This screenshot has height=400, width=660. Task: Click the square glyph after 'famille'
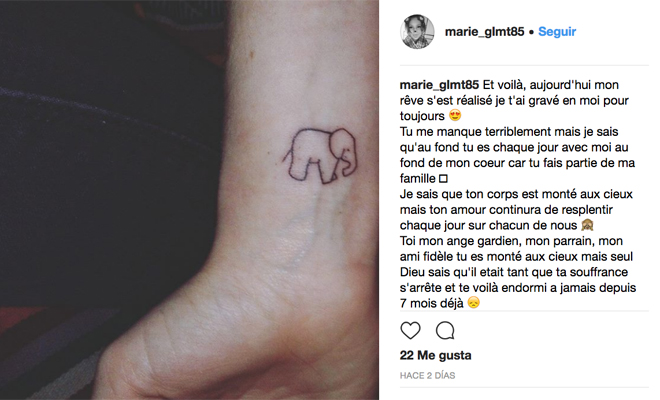tap(443, 179)
